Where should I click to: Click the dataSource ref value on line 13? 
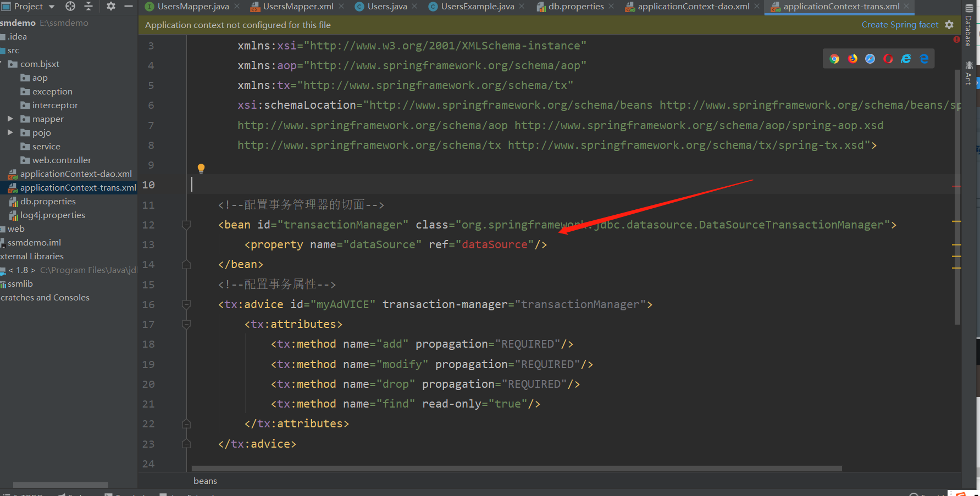tap(495, 244)
